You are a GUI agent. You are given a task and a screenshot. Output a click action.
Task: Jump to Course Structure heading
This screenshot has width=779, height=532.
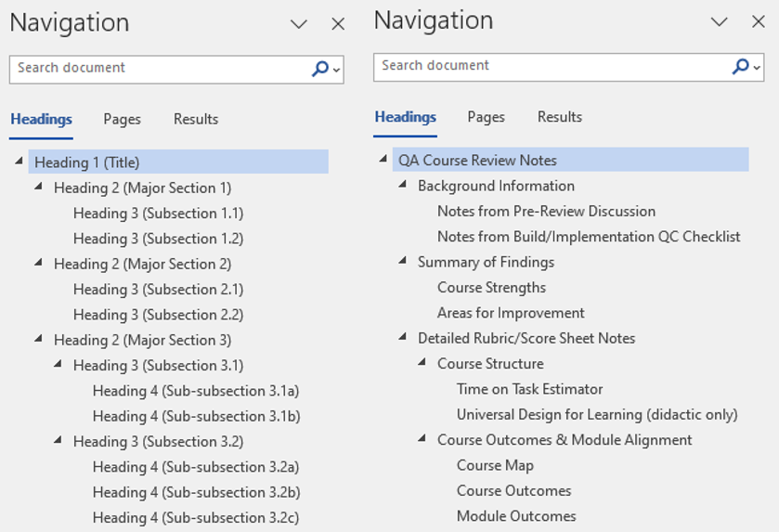tap(490, 363)
